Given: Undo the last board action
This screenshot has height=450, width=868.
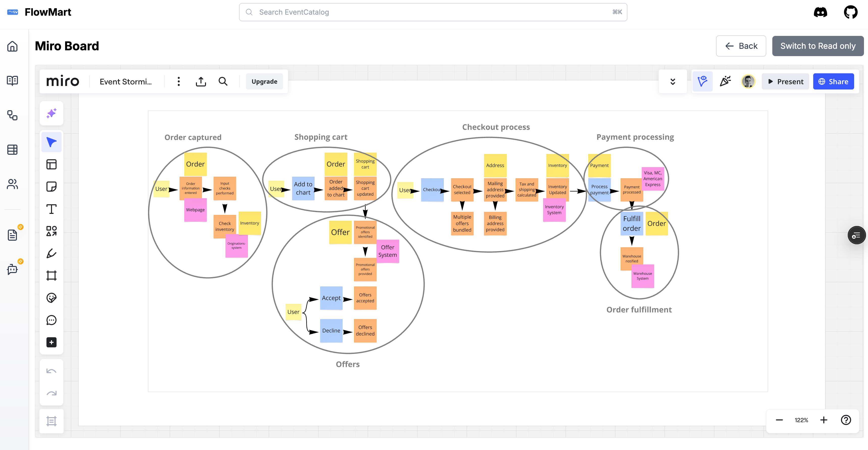Looking at the screenshot, I should (x=51, y=370).
